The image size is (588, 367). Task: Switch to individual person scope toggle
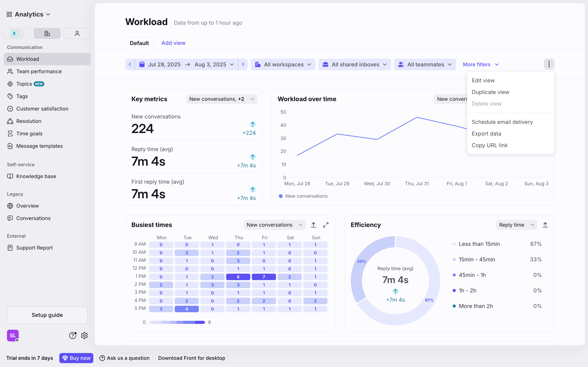(x=77, y=33)
